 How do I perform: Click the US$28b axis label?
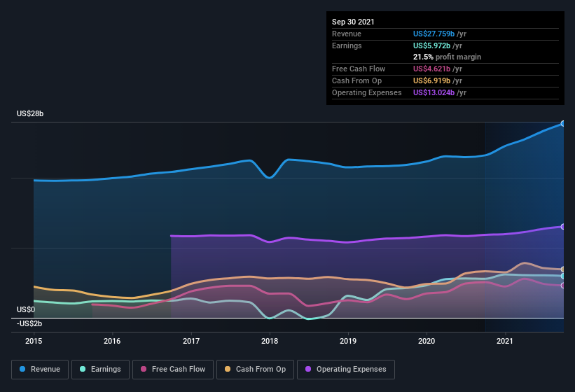point(30,114)
